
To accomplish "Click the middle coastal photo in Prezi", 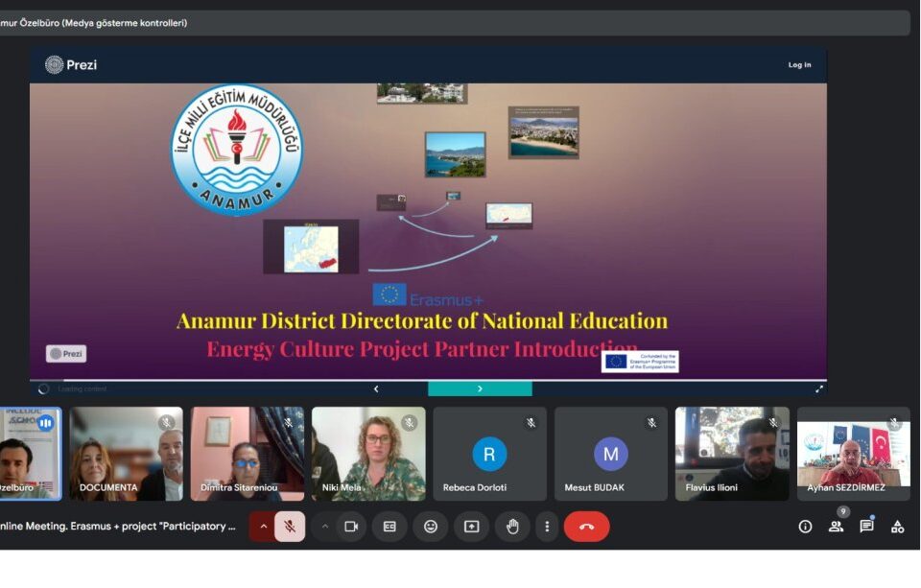I will coord(455,154).
